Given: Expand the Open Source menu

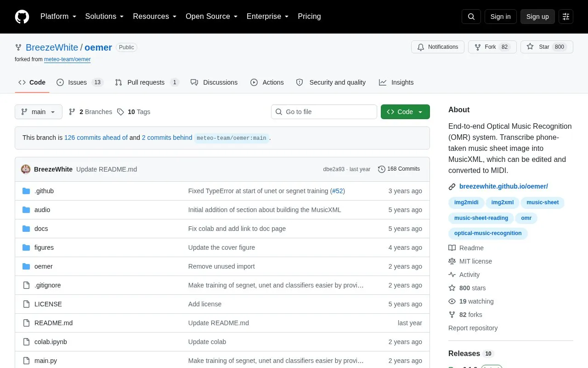Looking at the screenshot, I should [212, 17].
